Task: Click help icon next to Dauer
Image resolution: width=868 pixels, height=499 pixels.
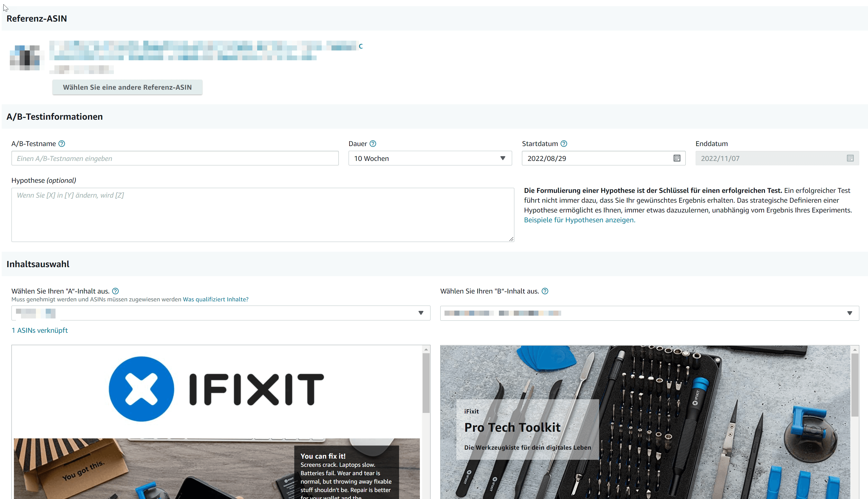Action: point(373,144)
